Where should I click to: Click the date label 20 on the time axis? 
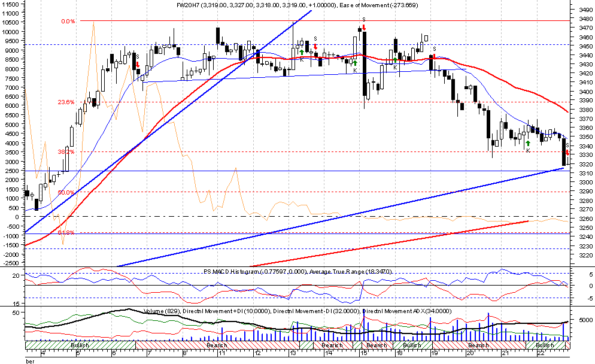[470, 353]
